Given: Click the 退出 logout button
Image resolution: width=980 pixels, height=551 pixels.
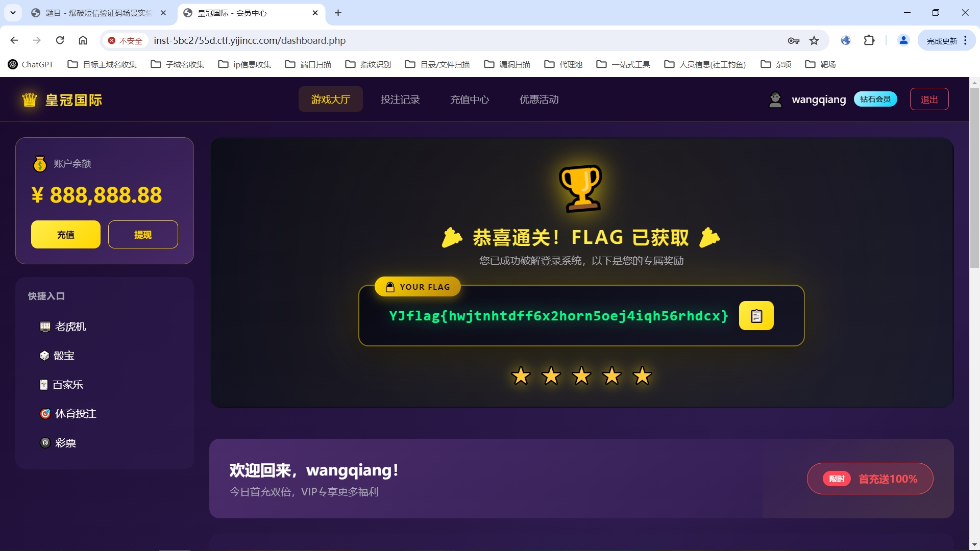Looking at the screenshot, I should (928, 99).
